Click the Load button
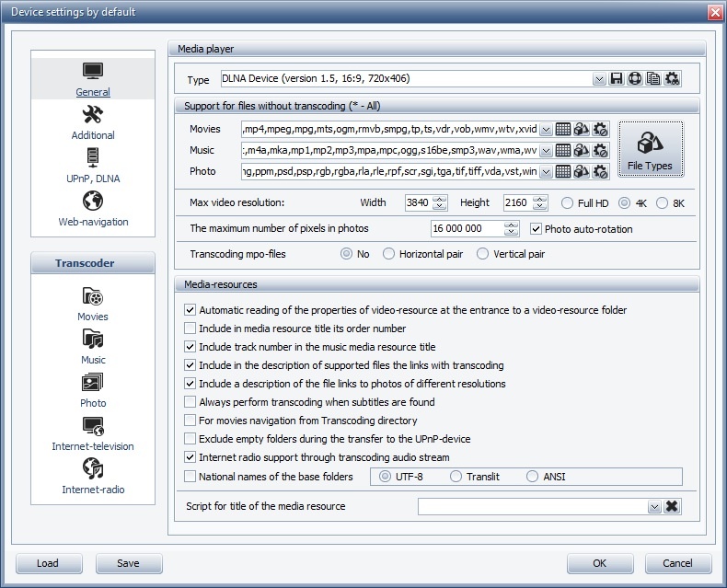The width and height of the screenshot is (727, 588). pos(49,563)
